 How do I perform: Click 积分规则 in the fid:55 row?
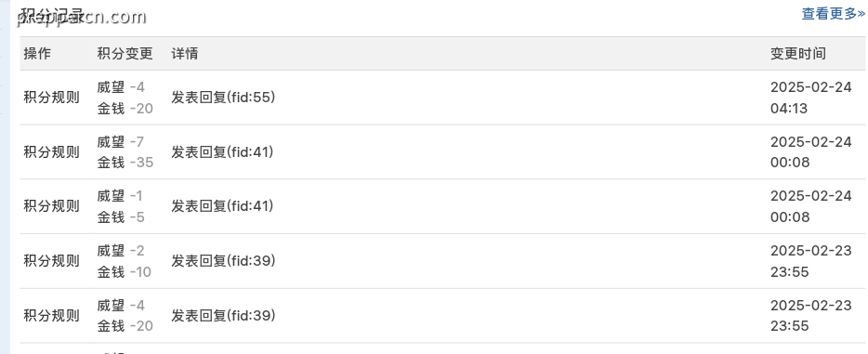[x=51, y=98]
